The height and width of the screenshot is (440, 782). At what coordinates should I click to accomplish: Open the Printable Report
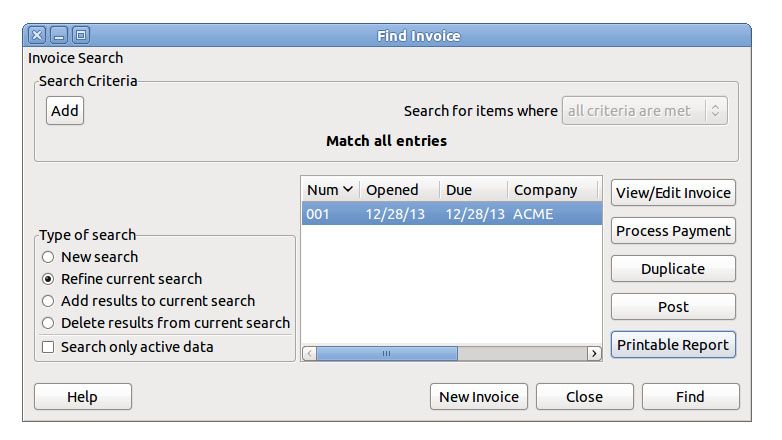673,345
